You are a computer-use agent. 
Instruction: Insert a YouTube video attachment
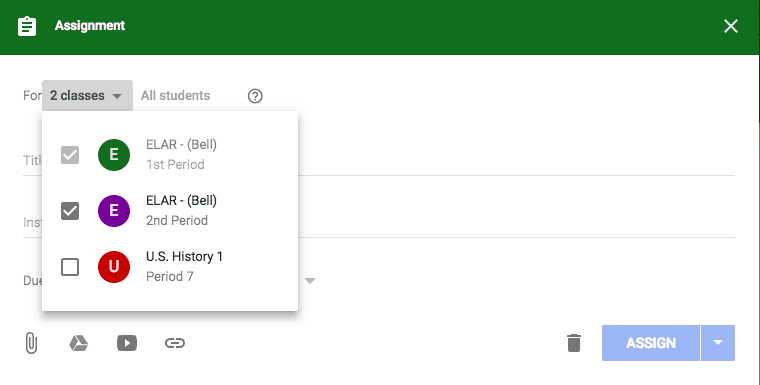click(x=127, y=343)
